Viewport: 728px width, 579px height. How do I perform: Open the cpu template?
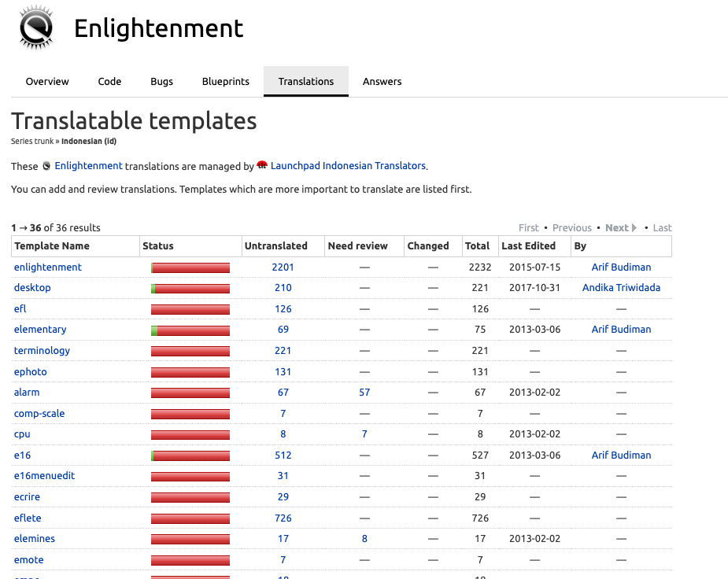(x=22, y=434)
